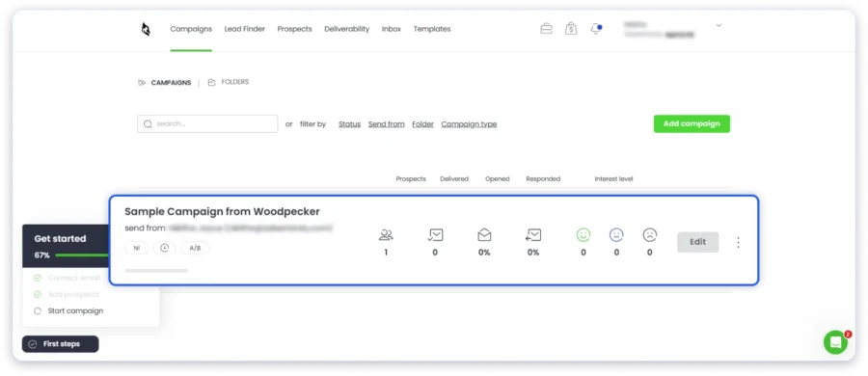Click the responded reply envelope icon

click(x=533, y=235)
